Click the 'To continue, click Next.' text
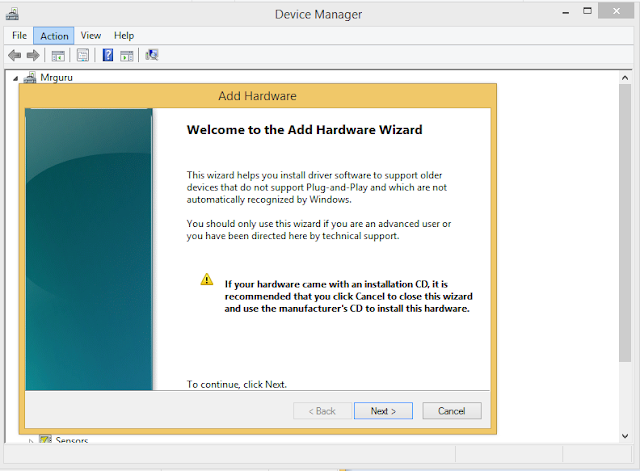 point(237,384)
